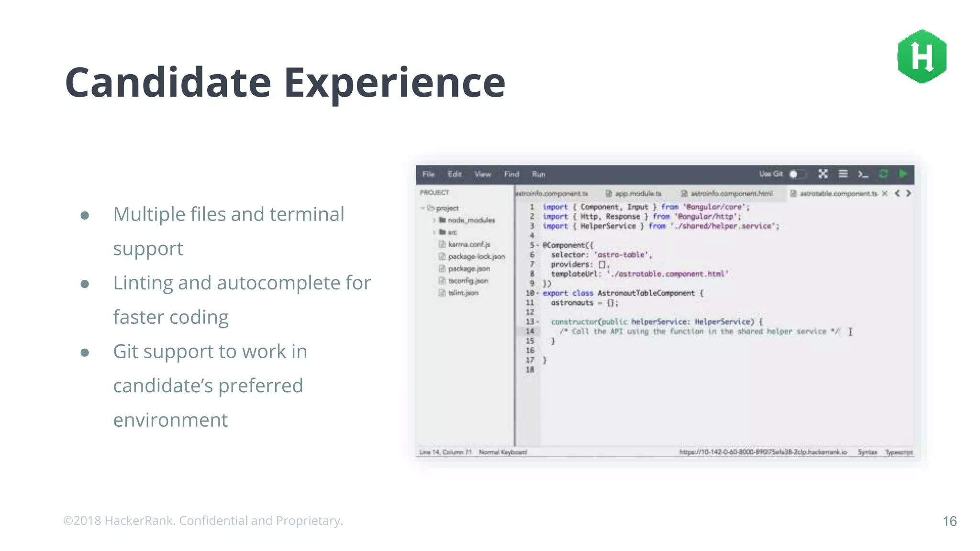Close the astrotable.component.ts tab
Screen dimensions: 980x551
[885, 193]
